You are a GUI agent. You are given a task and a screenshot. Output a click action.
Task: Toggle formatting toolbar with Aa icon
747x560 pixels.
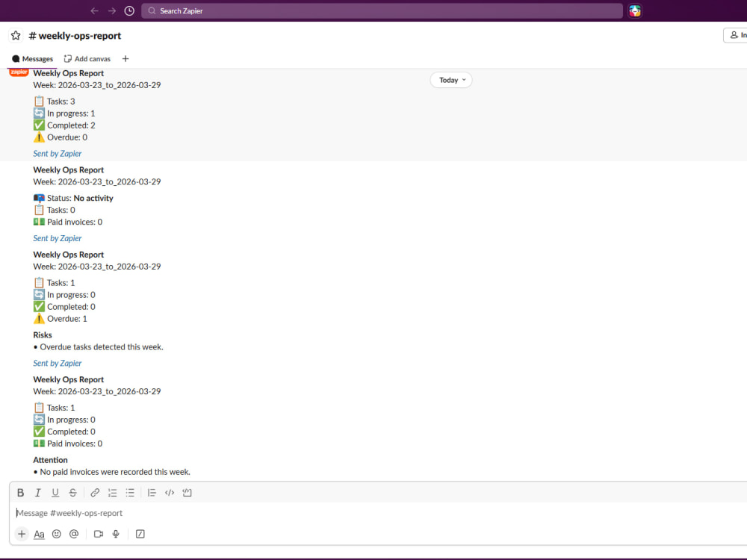39,535
